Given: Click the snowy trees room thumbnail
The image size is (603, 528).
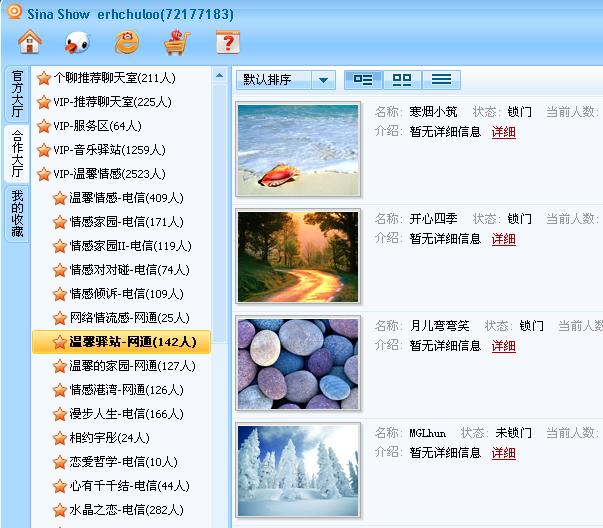Looking at the screenshot, I should coord(298,470).
